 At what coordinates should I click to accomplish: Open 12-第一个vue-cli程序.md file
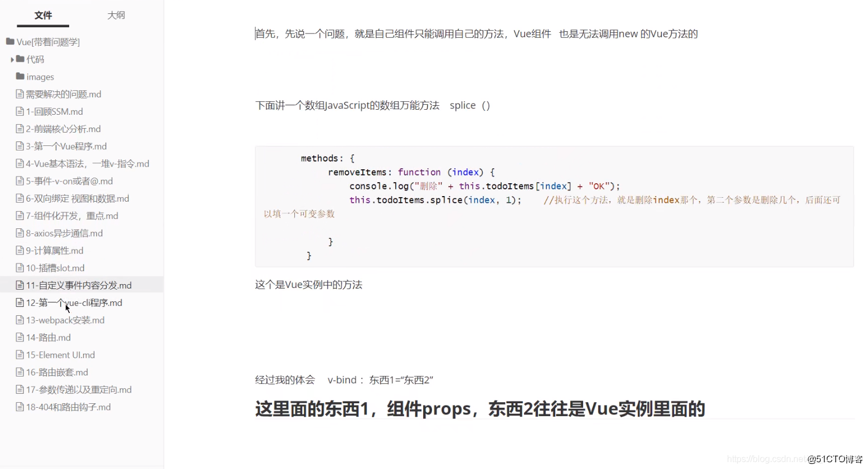click(x=74, y=302)
